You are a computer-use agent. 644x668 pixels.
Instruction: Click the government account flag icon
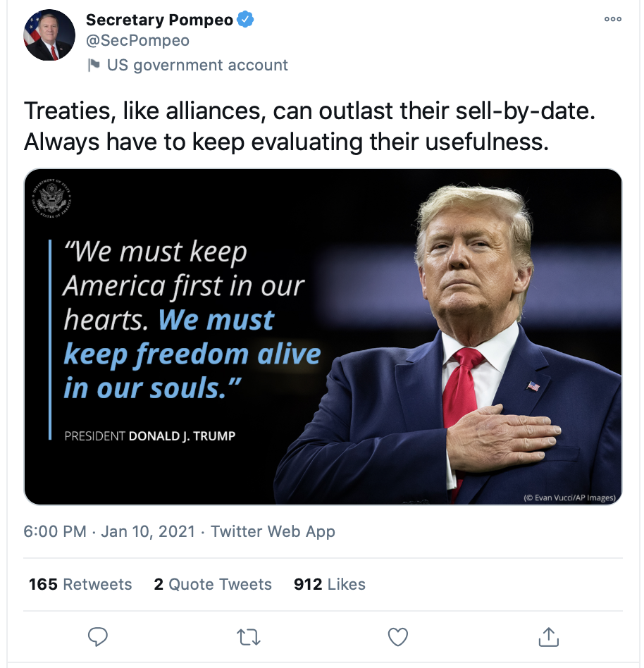point(93,66)
